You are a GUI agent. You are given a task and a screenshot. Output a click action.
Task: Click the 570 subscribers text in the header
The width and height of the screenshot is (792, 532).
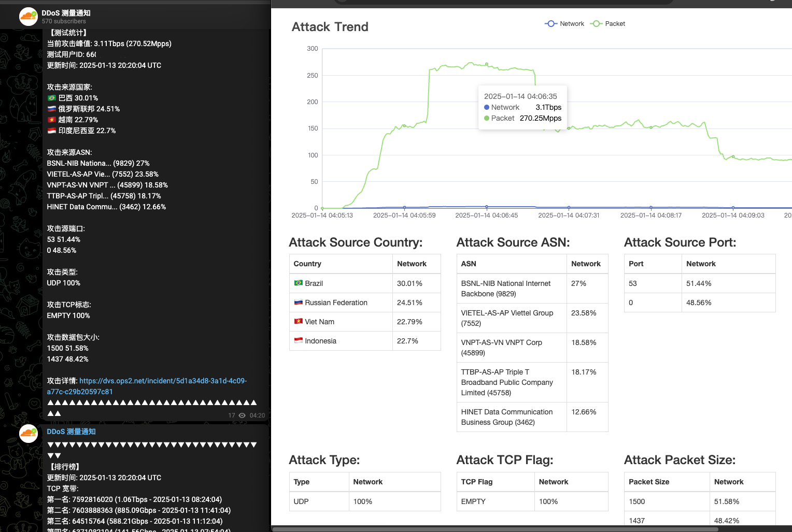pos(64,21)
